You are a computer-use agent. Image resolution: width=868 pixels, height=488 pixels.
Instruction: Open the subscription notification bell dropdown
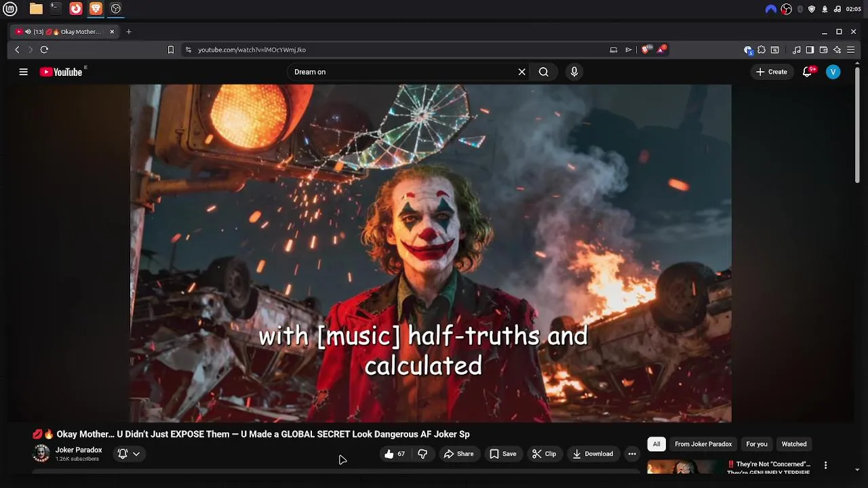pos(129,454)
